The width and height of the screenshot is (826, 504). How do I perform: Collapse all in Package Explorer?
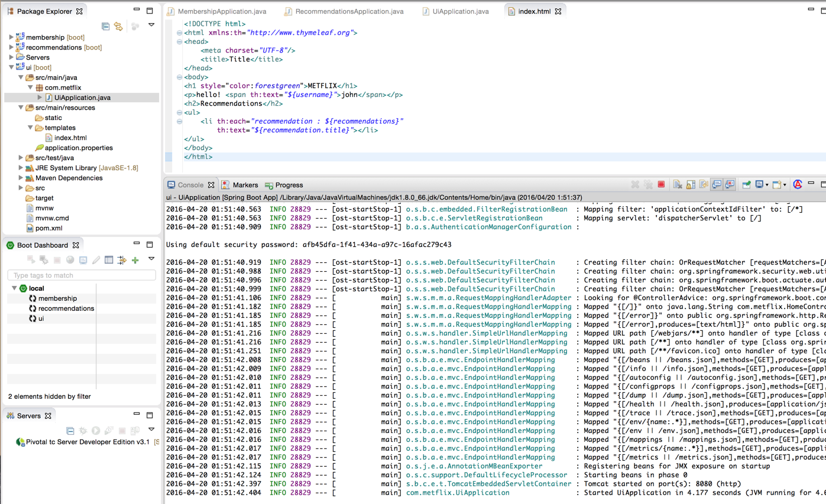[x=105, y=26]
